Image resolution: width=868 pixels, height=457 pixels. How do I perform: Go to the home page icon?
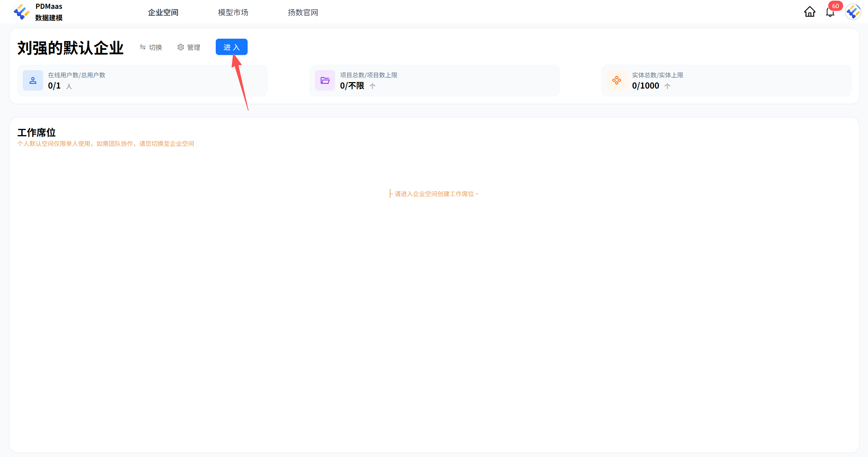click(809, 12)
